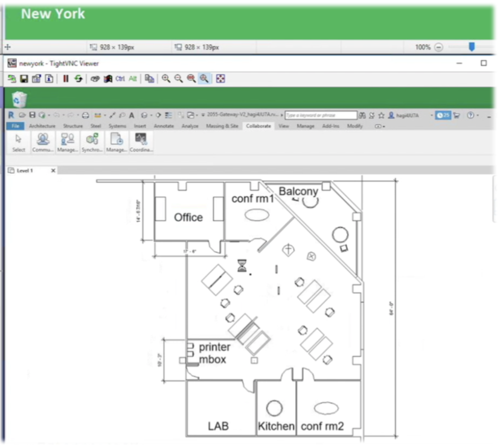Click the Help question mark icon

coord(470,115)
